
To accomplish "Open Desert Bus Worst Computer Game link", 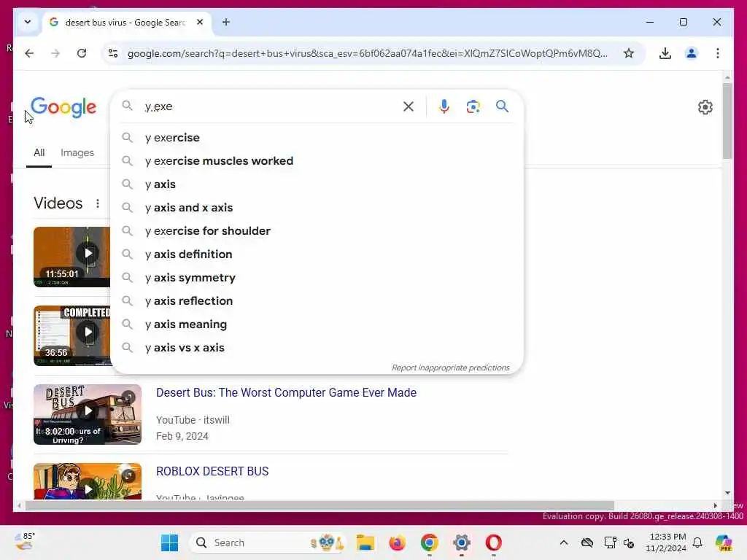I will tap(286, 392).
